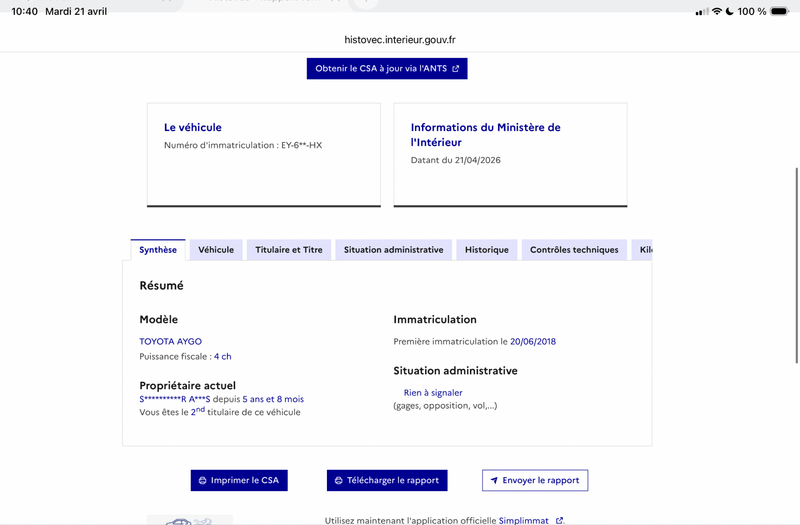
Task: Show the Contrôles techniques tab
Action: [574, 250]
